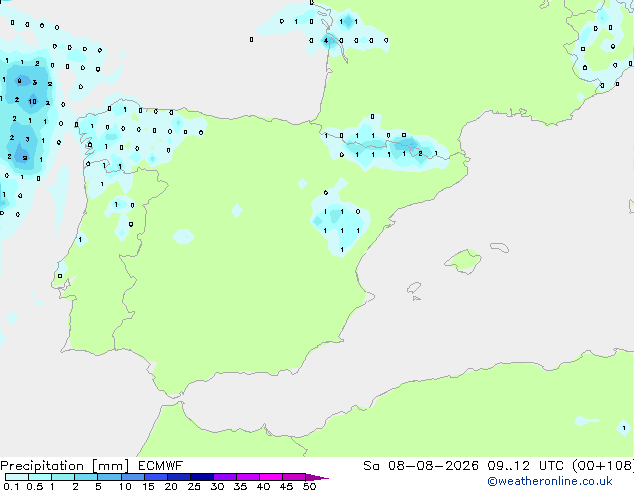This screenshot has width=634, height=490.
Task: Select the 2–5 mm legend color swatch
Action: coord(86,477)
